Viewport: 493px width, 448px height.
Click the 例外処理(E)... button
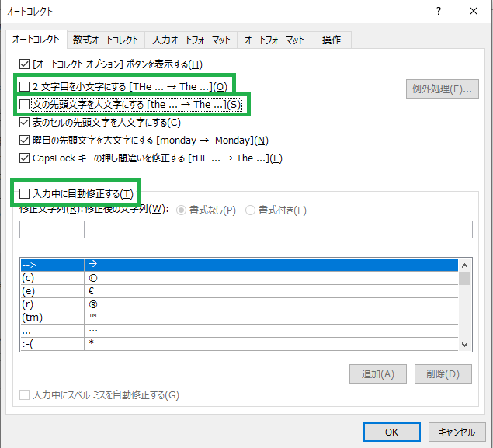(443, 89)
